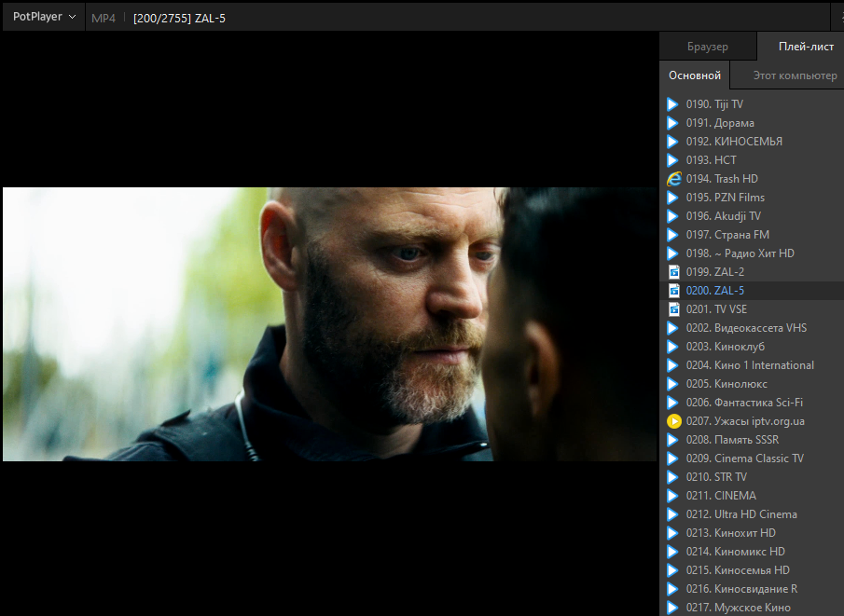The image size is (844, 616).
Task: Select playlist entry '0194. Trash HD'
Action: (x=752, y=179)
